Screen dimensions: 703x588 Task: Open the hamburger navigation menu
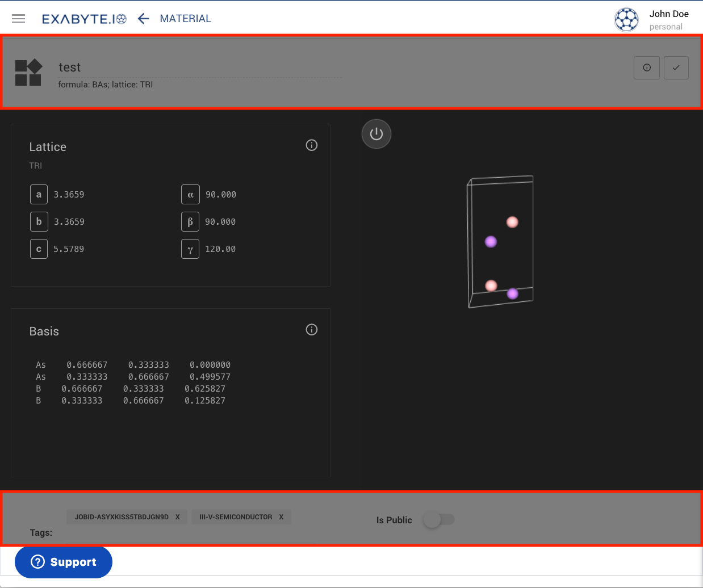[x=18, y=18]
